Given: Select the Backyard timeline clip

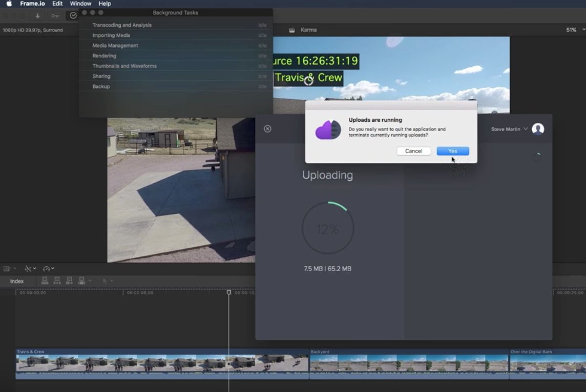Looking at the screenshot, I should coord(409,364).
